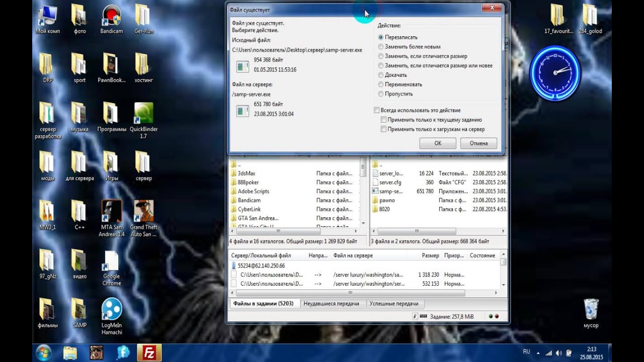Click the Отмена button
The image size is (644, 362).
click(x=478, y=143)
